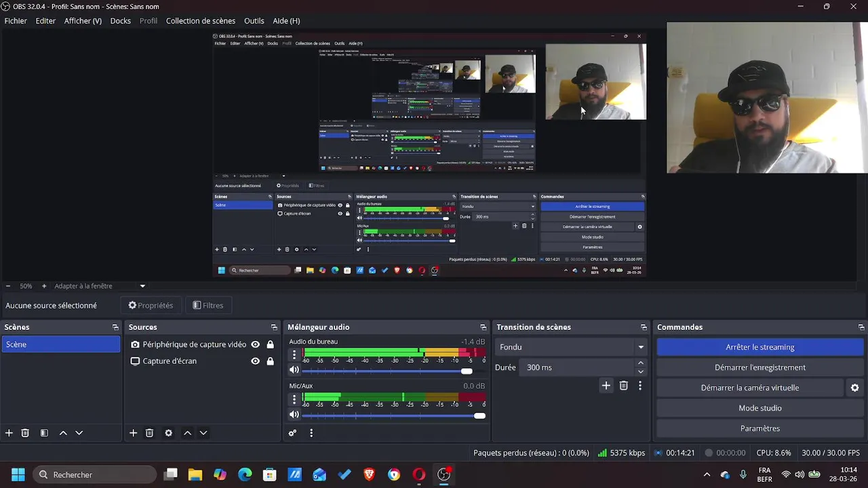Open the Collection de scènes menu
The width and height of the screenshot is (868, 488).
pos(201,21)
